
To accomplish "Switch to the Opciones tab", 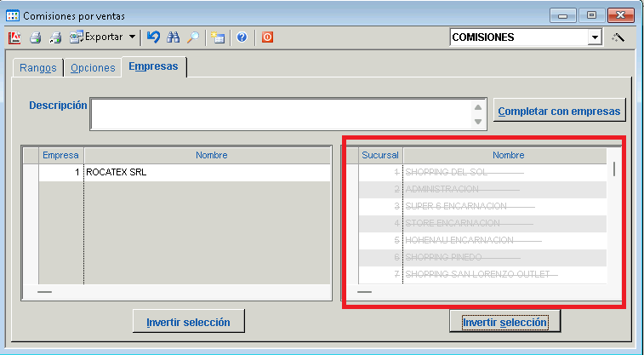I will tap(93, 68).
